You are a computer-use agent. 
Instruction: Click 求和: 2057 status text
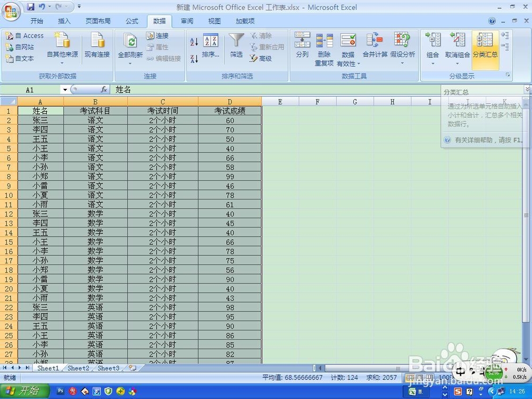tap(381, 377)
